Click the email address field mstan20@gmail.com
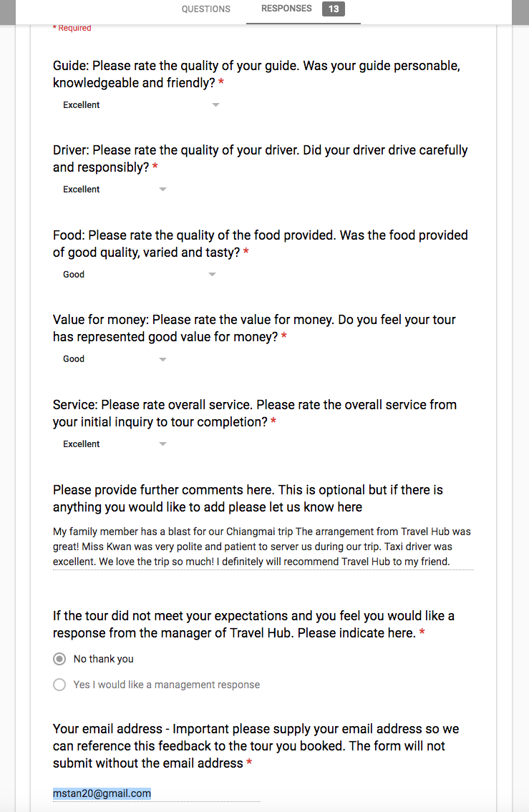 157,793
